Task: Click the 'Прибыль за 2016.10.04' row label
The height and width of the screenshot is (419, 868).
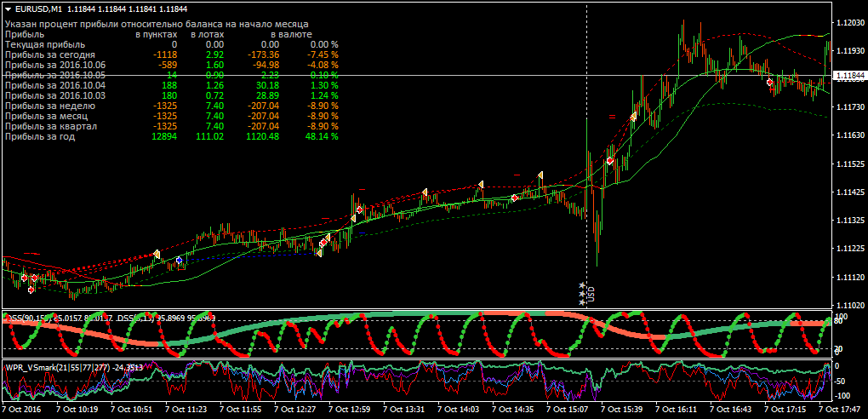Action: click(x=54, y=85)
